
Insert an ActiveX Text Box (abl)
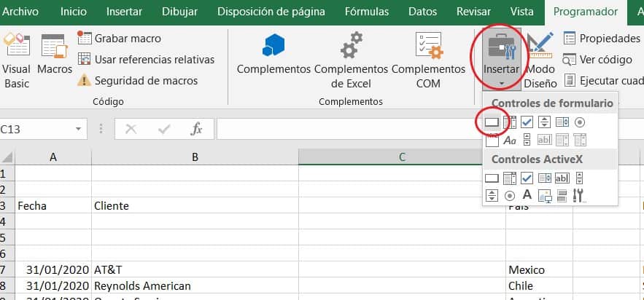point(562,178)
